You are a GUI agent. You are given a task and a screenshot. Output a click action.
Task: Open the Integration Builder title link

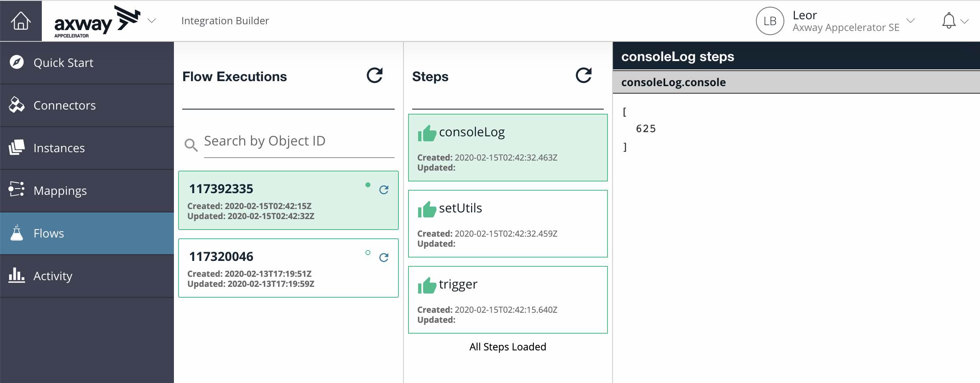pyautogui.click(x=225, y=20)
